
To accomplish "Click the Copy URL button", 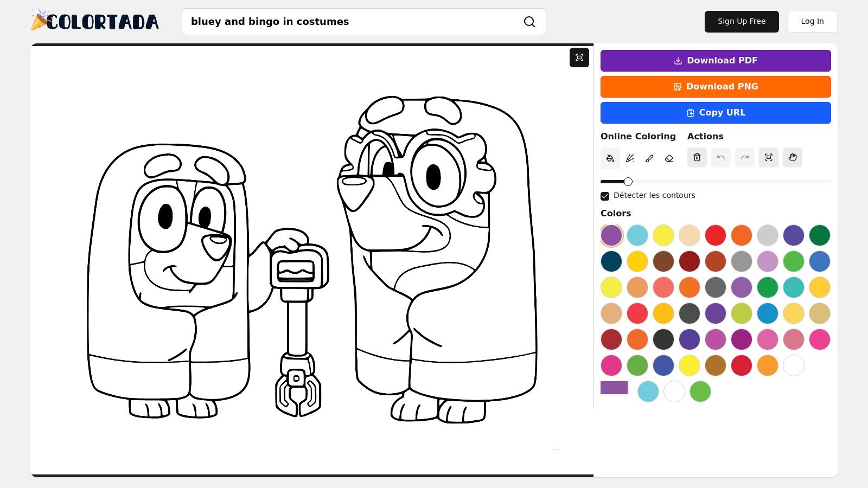I will [715, 112].
